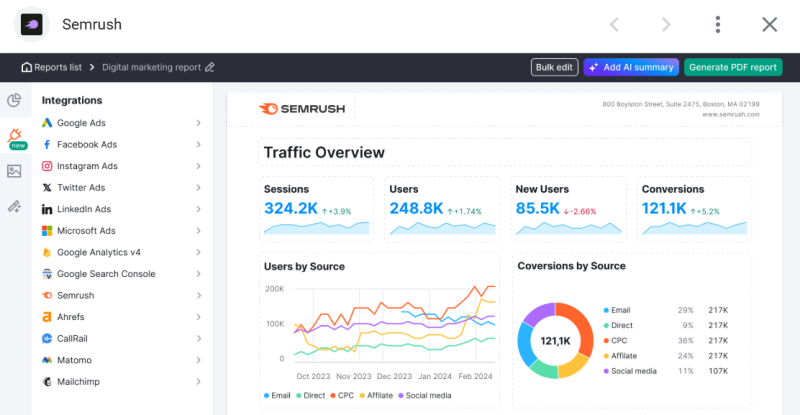
Task: Go to the previous item arrow
Action: pyautogui.click(x=614, y=25)
